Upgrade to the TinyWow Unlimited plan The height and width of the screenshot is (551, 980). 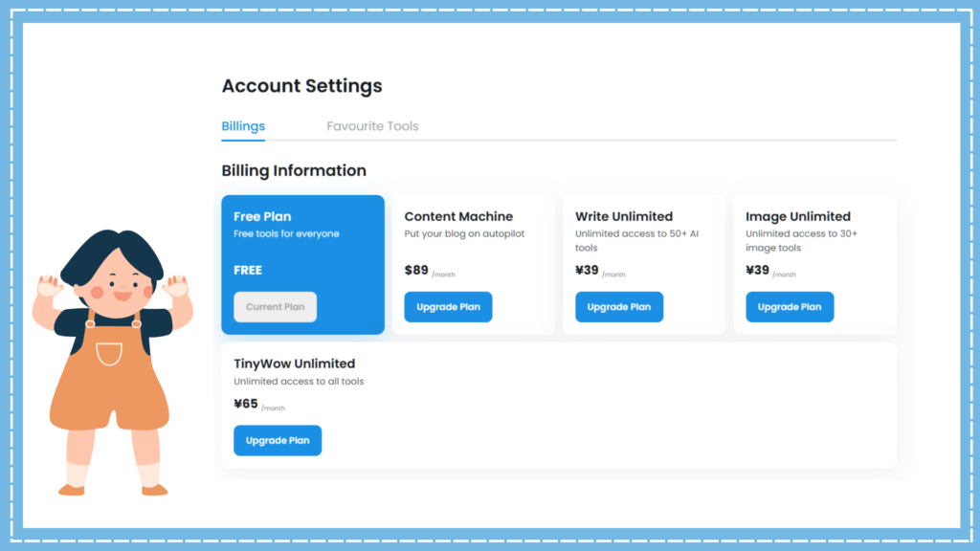[278, 440]
